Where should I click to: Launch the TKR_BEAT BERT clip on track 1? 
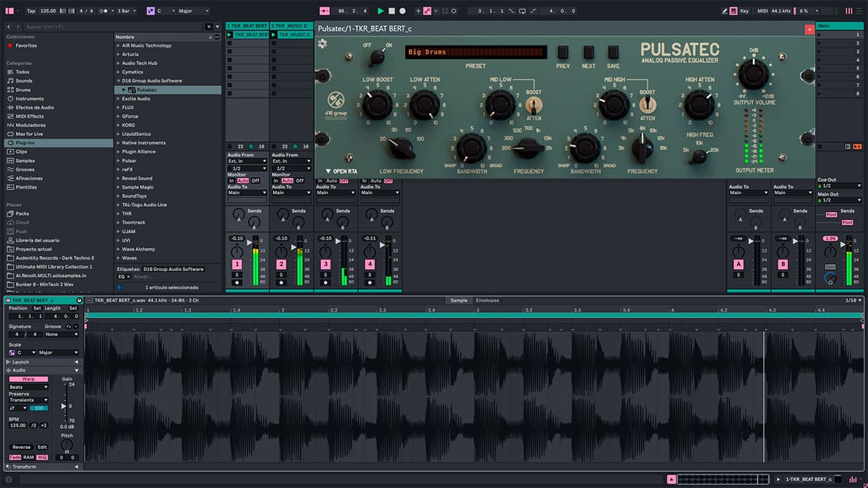tap(230, 35)
